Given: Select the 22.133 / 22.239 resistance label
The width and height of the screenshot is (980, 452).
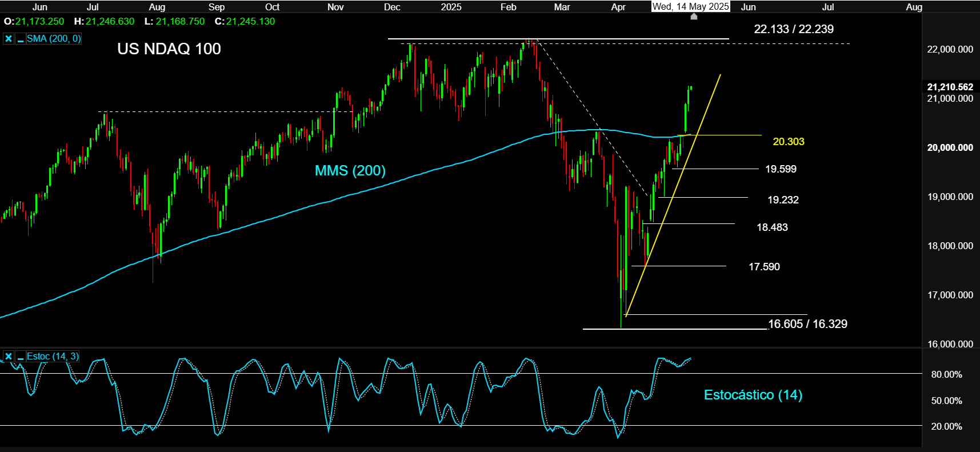Looking at the screenshot, I should [x=794, y=29].
